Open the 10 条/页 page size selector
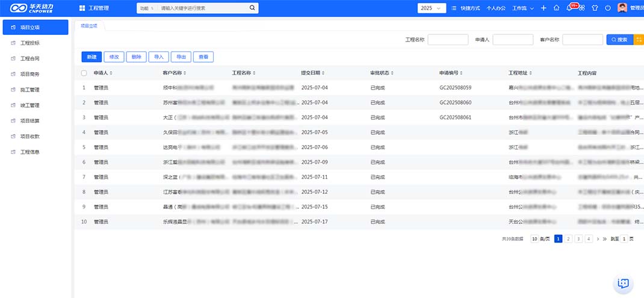 click(540, 239)
